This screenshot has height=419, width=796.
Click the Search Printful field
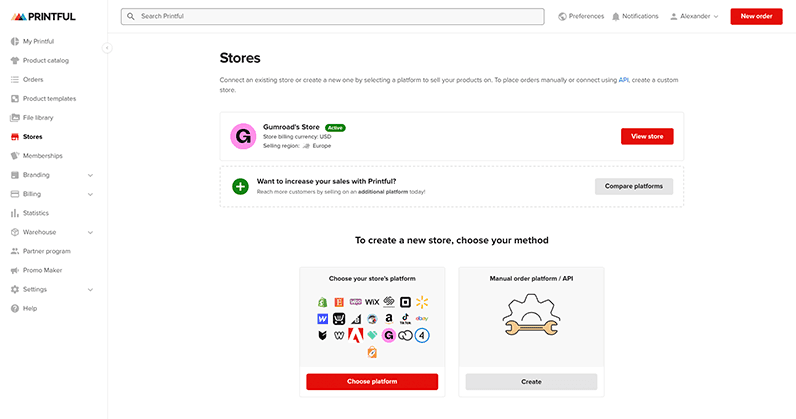(x=333, y=16)
